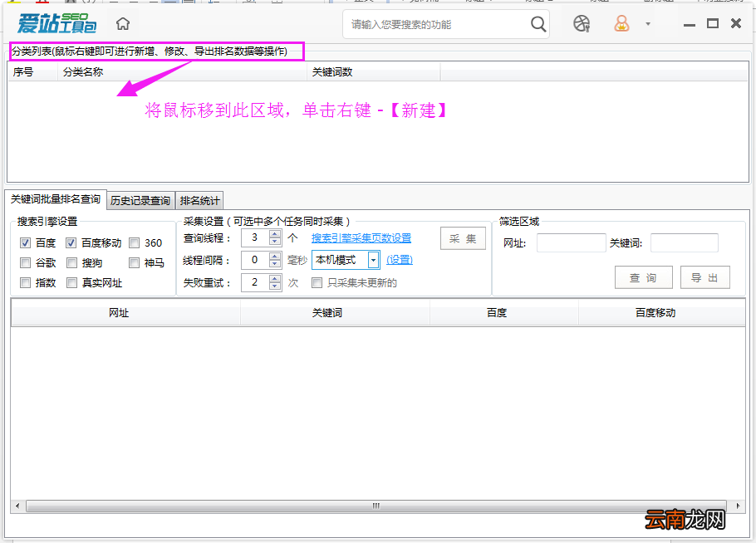Click the 导出 button
This screenshot has height=543, width=756.
point(704,277)
